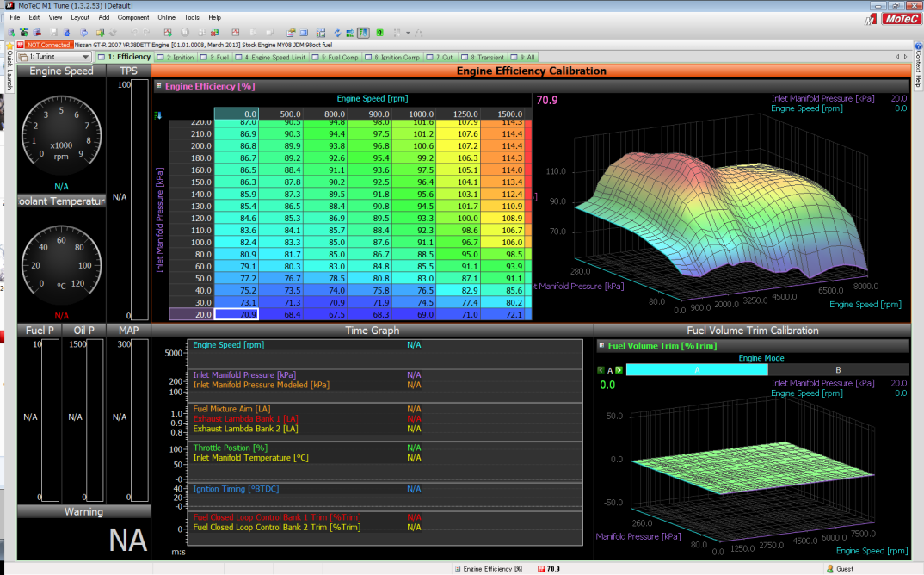
Task: Click the MoTeC app icon in title bar
Action: 9,5
